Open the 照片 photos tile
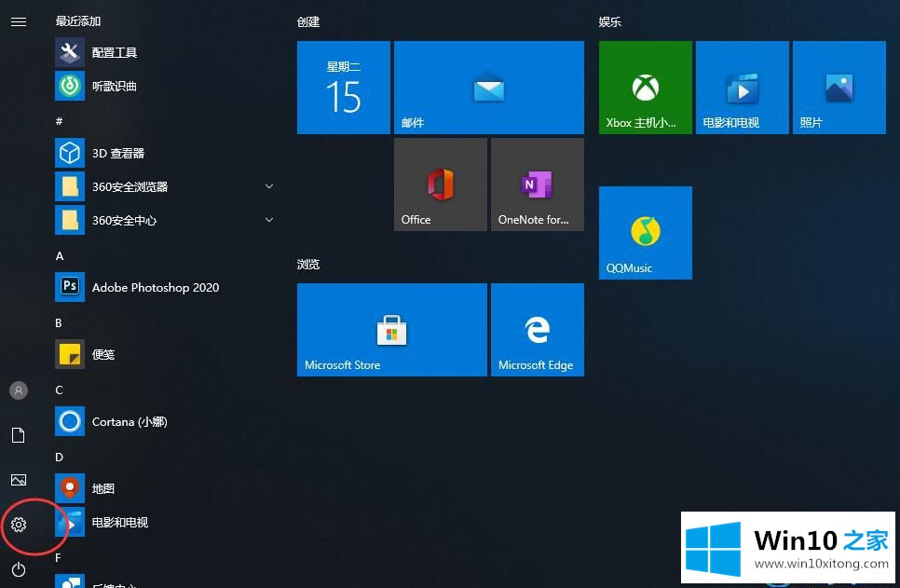 (839, 88)
